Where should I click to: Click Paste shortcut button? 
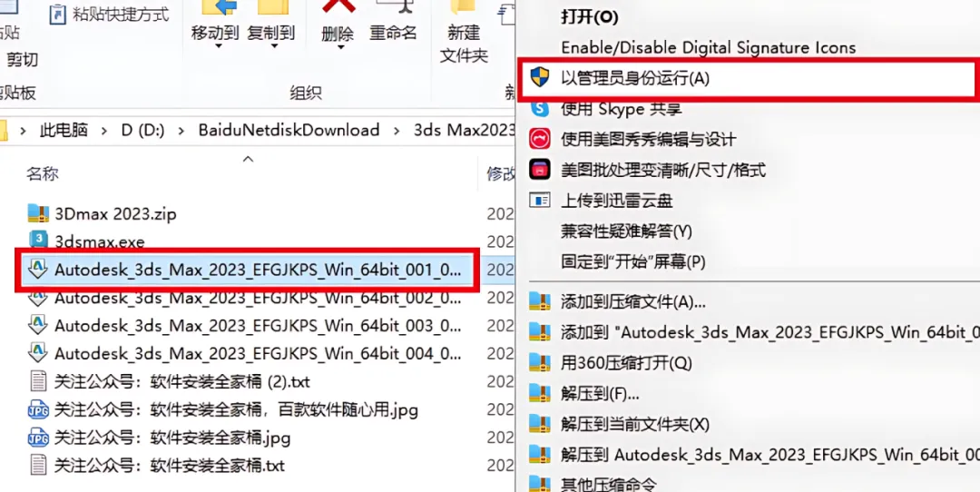click(x=110, y=14)
